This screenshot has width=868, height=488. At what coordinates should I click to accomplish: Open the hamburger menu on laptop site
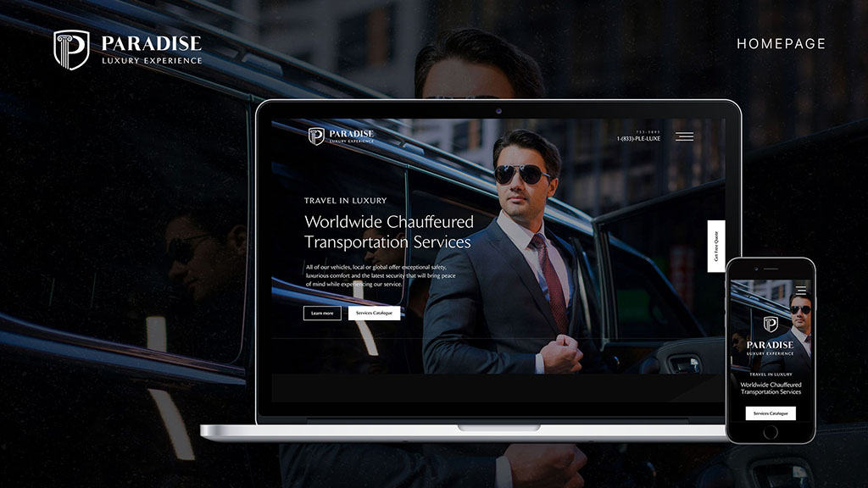684,136
